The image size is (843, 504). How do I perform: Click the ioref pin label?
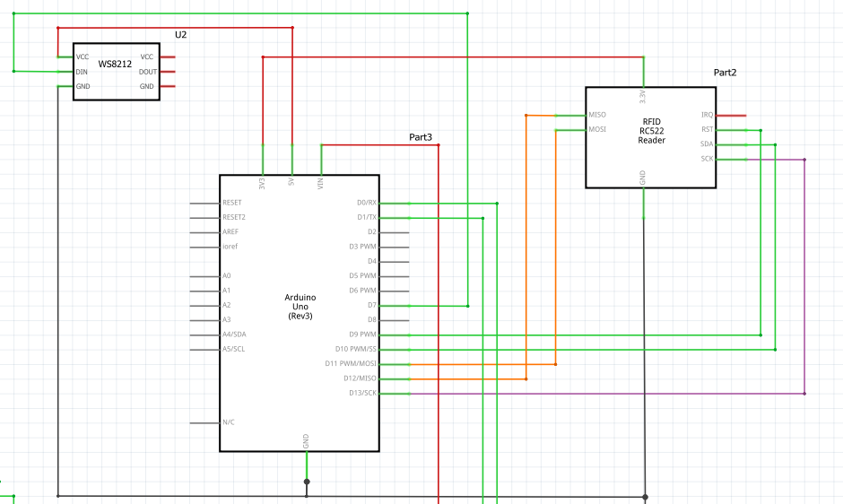click(230, 247)
